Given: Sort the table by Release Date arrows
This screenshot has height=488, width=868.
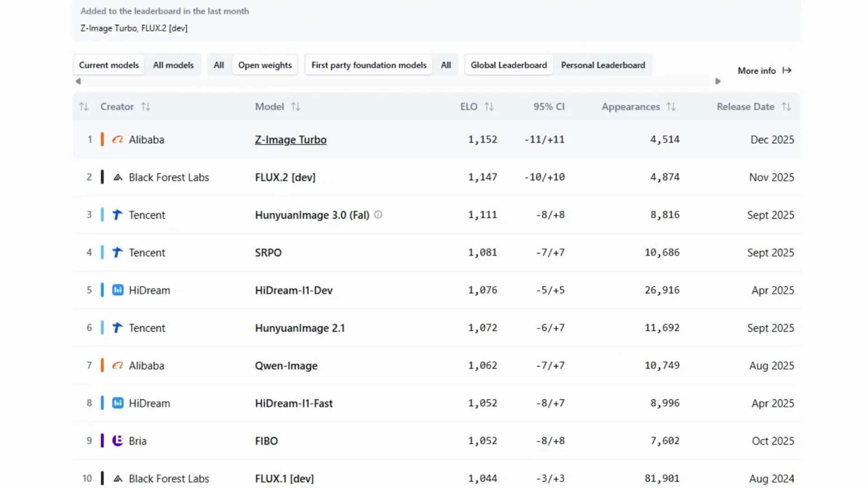Looking at the screenshot, I should (786, 107).
